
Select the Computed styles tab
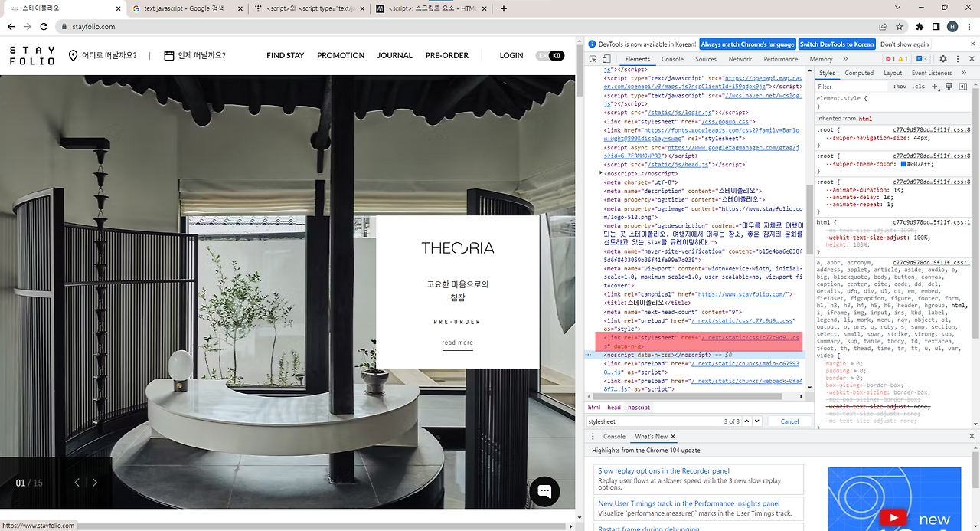coord(859,73)
